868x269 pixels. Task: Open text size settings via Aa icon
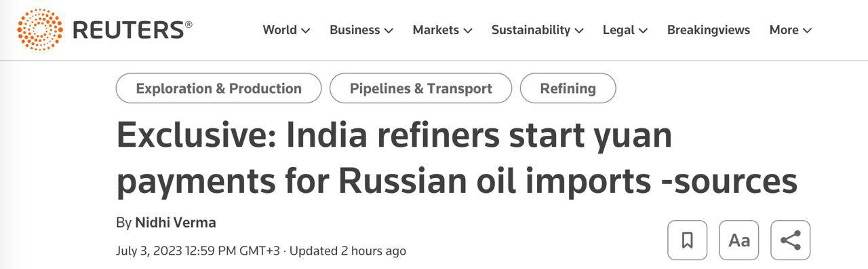point(739,240)
